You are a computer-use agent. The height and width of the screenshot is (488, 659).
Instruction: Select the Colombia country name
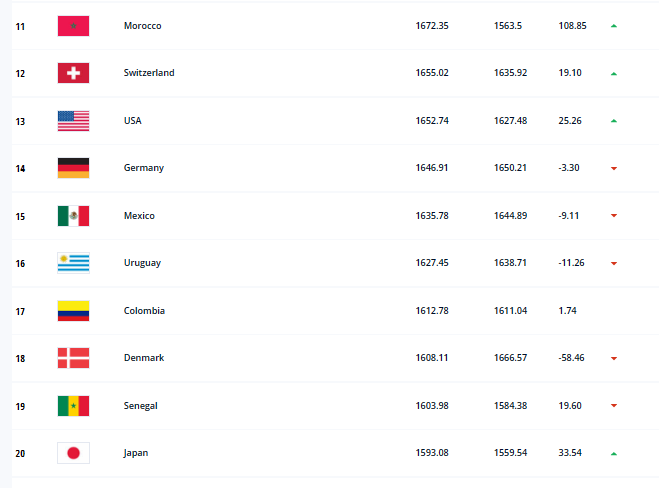tap(144, 311)
